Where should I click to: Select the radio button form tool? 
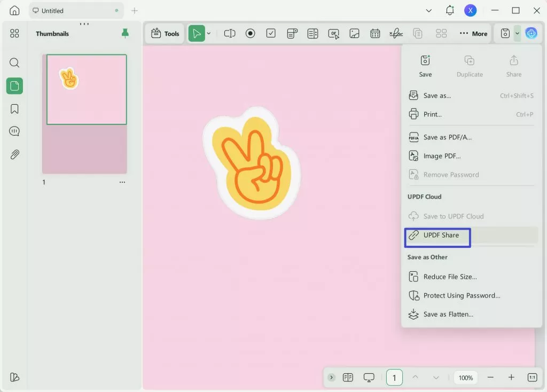(250, 34)
